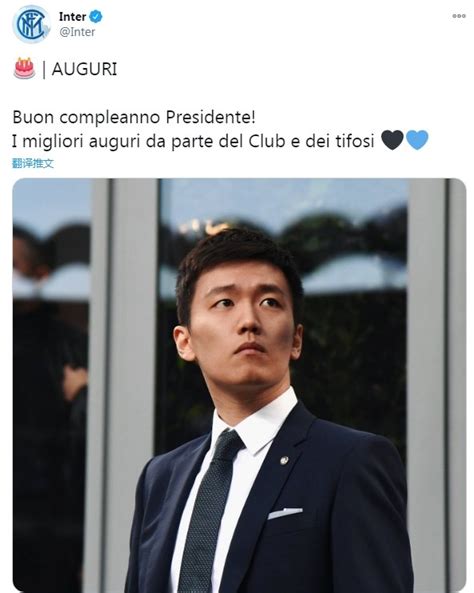The image size is (474, 593).
Task: Click the word 'tifosi' in the tweet
Action: (x=355, y=141)
